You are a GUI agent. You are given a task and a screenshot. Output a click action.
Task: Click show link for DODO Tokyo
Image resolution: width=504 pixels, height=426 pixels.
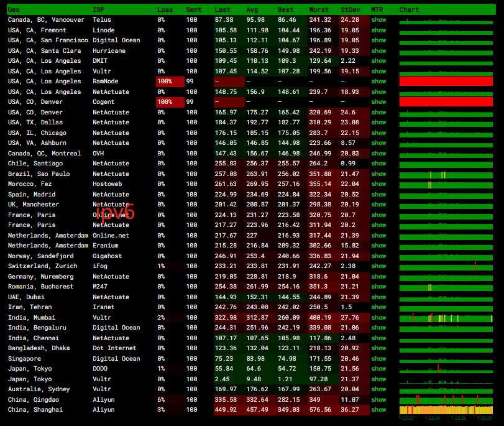378,369
